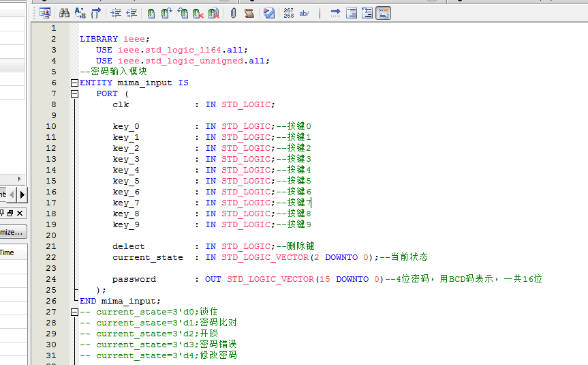Click line number 6 in the gutter
The height and width of the screenshot is (365, 588).
54,83
